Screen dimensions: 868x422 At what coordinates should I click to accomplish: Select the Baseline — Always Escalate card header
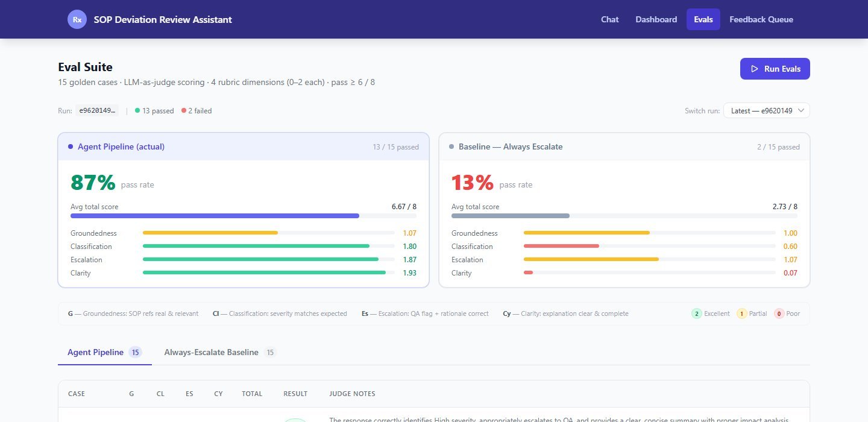[x=624, y=146]
